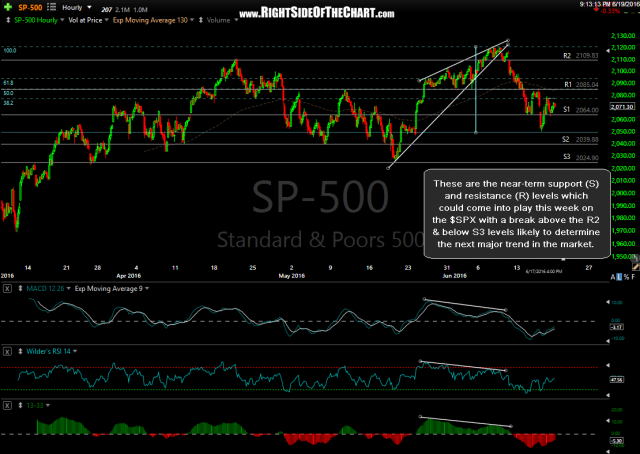The image size is (640, 454).
Task: Open Exp Moving Average 130 dropdown
Action: (192, 20)
